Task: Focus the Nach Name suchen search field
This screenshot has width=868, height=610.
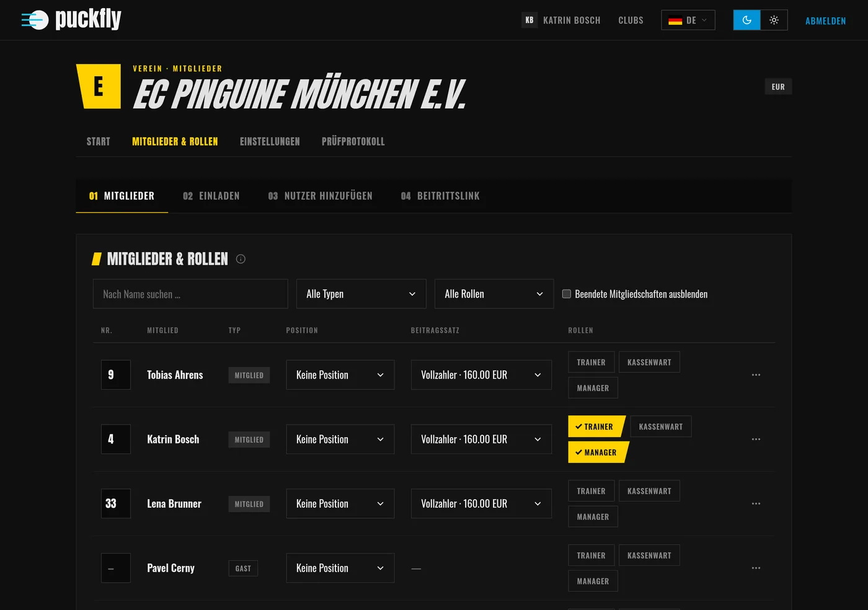Action: tap(190, 294)
